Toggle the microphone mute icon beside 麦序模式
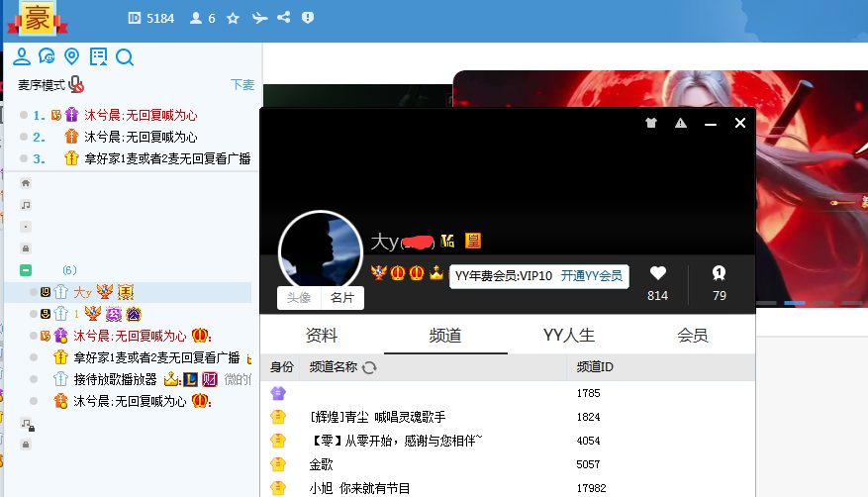The height and width of the screenshot is (497, 868). (x=76, y=85)
